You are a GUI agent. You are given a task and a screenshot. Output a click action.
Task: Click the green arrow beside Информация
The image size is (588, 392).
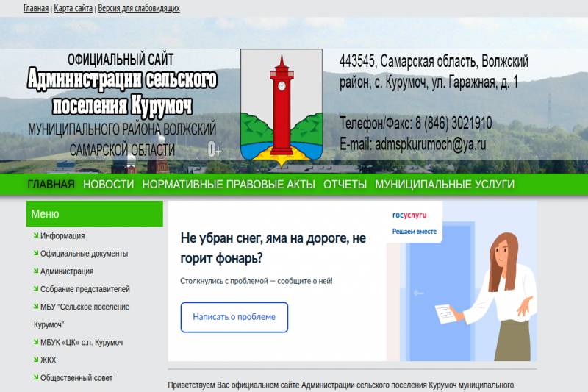[36, 235]
